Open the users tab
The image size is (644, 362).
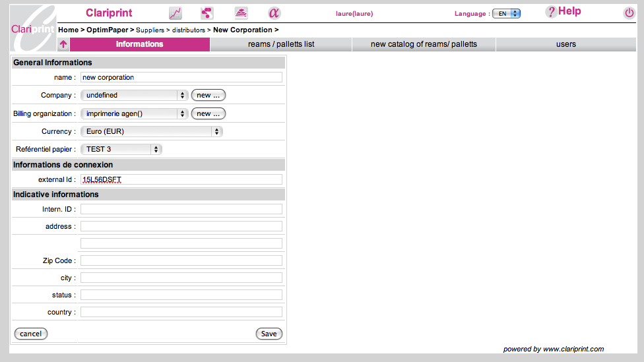(565, 44)
